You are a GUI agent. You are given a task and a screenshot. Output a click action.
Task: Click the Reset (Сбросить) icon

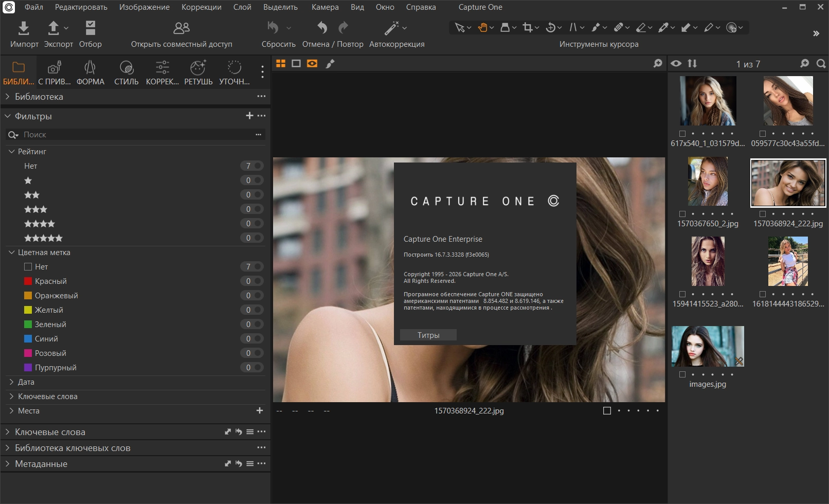(273, 28)
